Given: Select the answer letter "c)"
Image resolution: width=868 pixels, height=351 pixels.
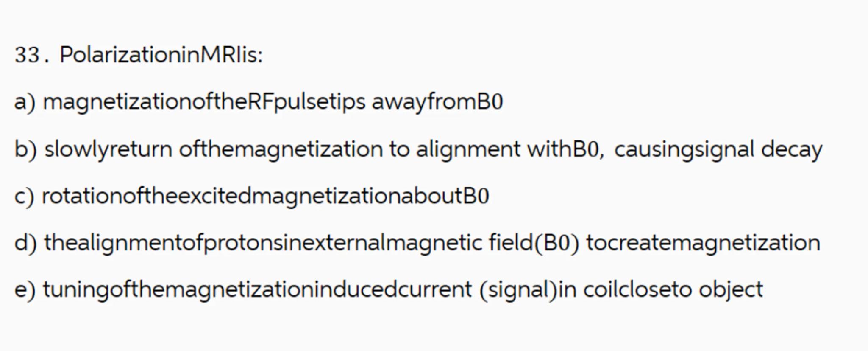Looking at the screenshot, I should (x=24, y=197).
